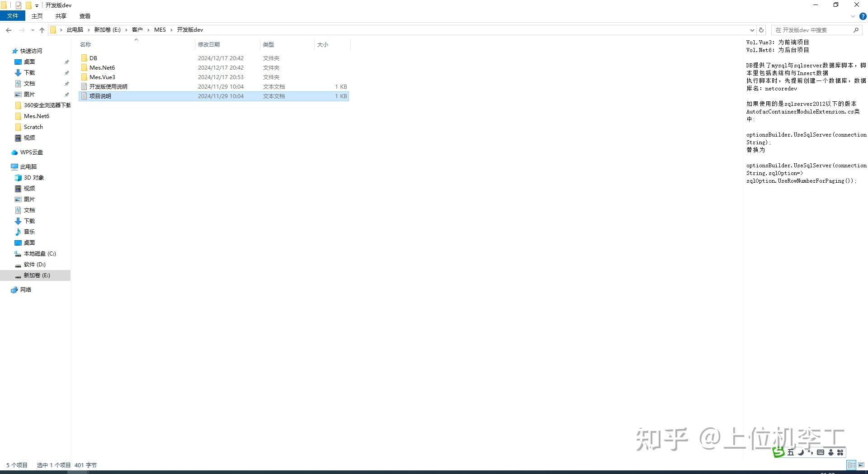The height and width of the screenshot is (474, 868).
Task: Click the Sogou green "S" logo icon
Action: 778,452
